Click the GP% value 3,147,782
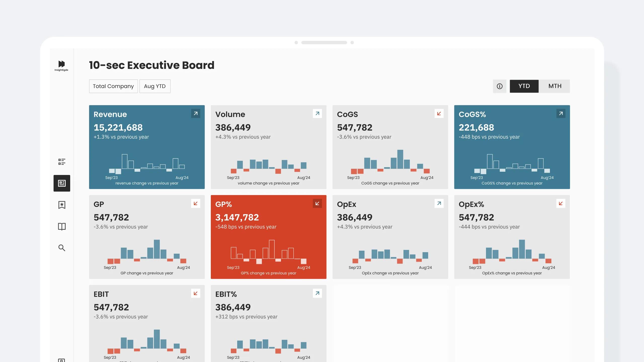Image resolution: width=644 pixels, height=362 pixels. click(x=237, y=217)
